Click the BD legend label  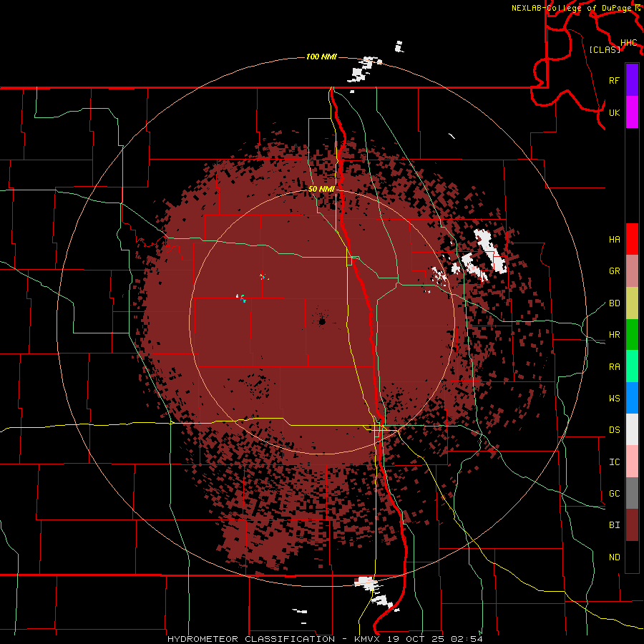coord(614,303)
